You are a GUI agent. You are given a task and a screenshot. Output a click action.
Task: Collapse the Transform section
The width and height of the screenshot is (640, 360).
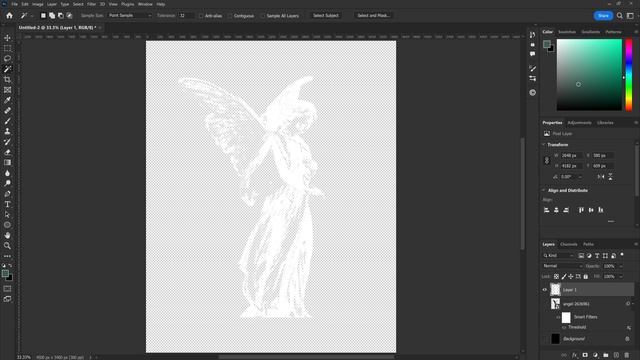coord(544,145)
